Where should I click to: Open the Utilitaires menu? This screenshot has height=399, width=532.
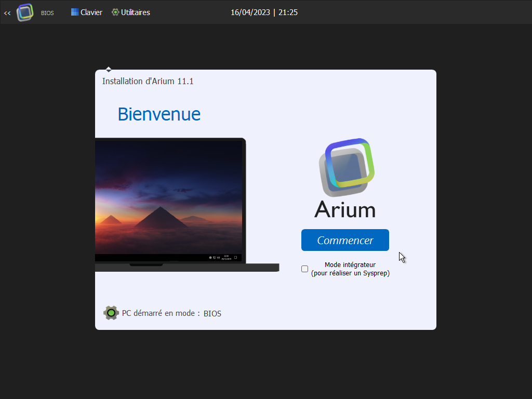131,12
